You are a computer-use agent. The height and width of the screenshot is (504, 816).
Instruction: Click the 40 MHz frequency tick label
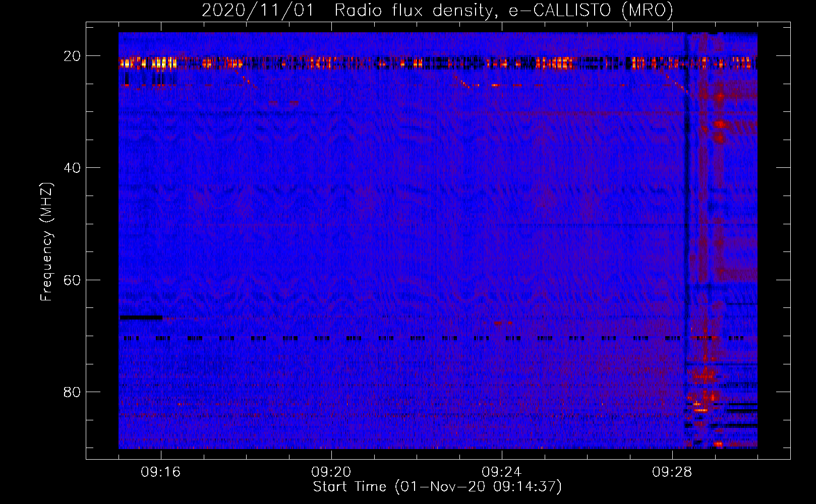pos(72,168)
